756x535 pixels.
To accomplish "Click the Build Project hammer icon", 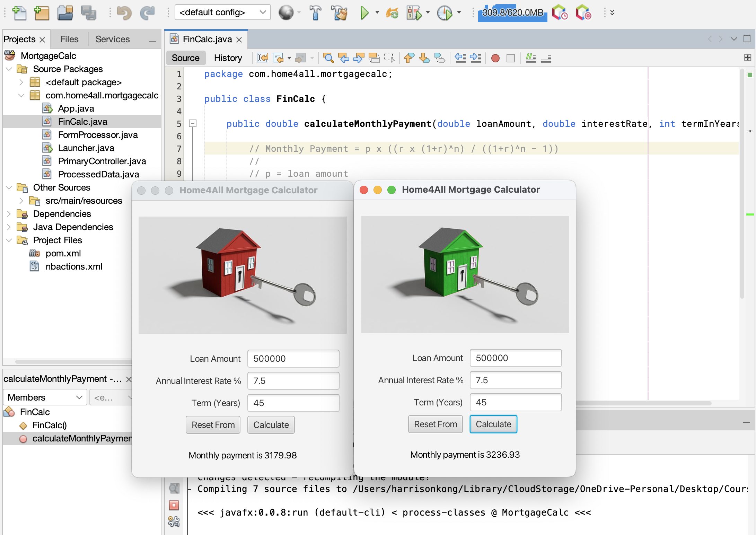I will pyautogui.click(x=315, y=13).
